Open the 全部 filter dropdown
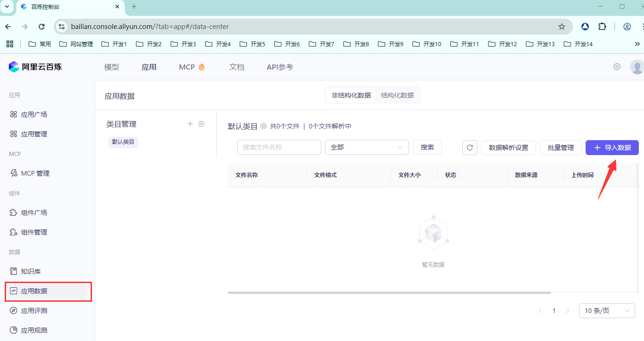Screen dimensions: 644x341 point(367,147)
